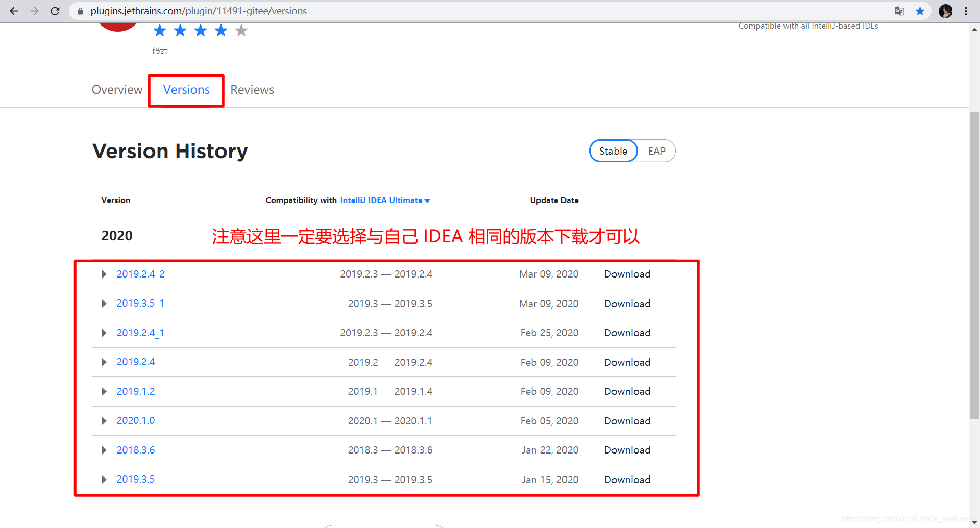Expand the 2019.2.4_2 version row
980x528 pixels.
[x=104, y=274]
